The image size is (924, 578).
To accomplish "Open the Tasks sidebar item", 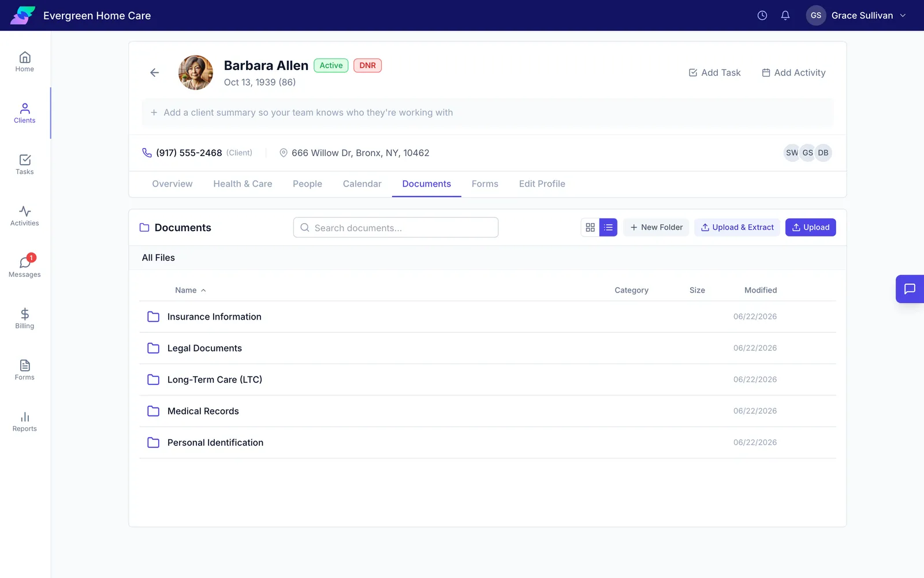I will [x=24, y=165].
